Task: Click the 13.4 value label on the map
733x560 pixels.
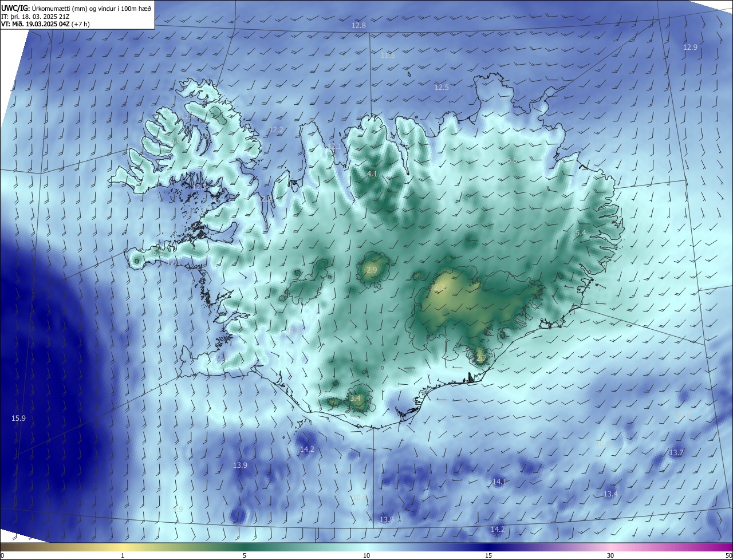Action: point(610,494)
